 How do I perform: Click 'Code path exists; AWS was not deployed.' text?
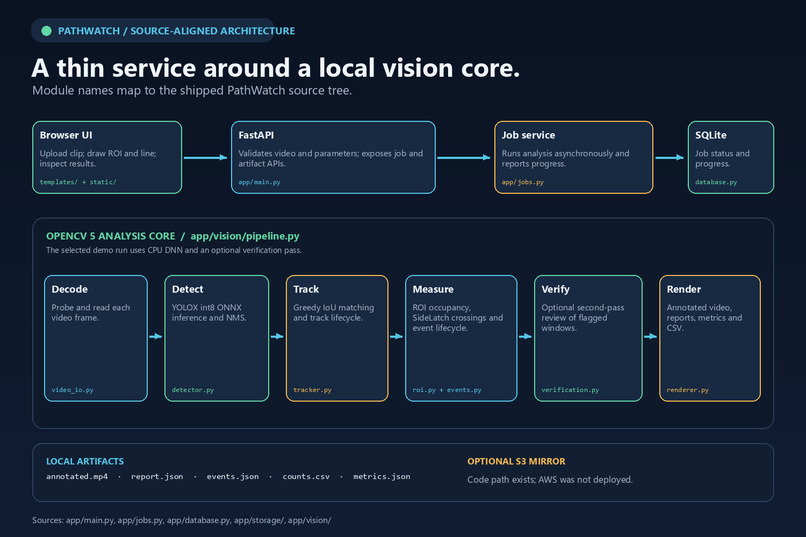(550, 479)
